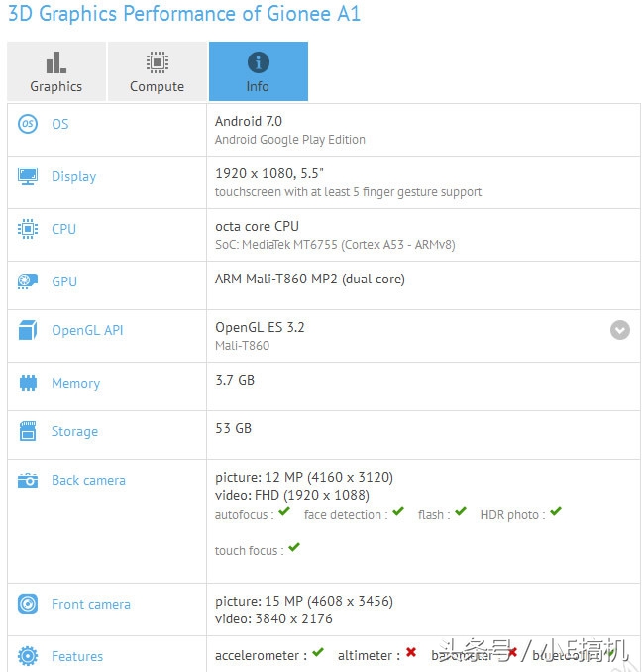Click the OS circle icon
The image size is (644, 672).
click(x=28, y=124)
